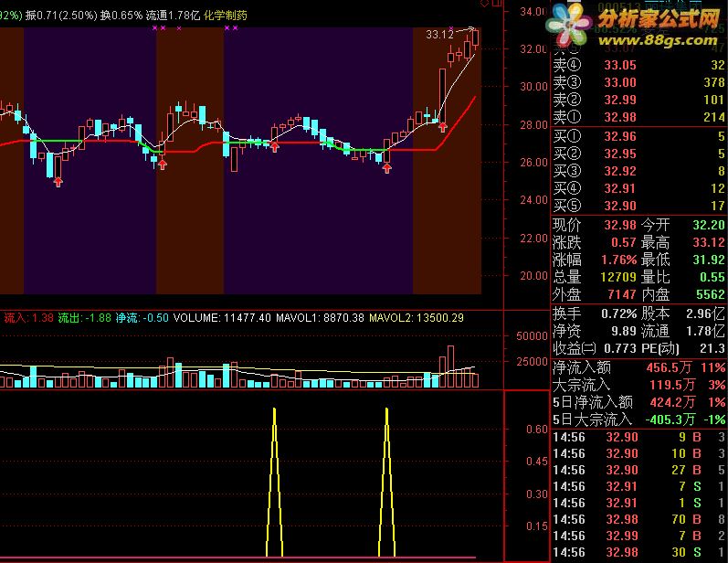Select the MAVOL1: 8870.38 label
The height and width of the screenshot is (563, 728).
click(x=320, y=318)
